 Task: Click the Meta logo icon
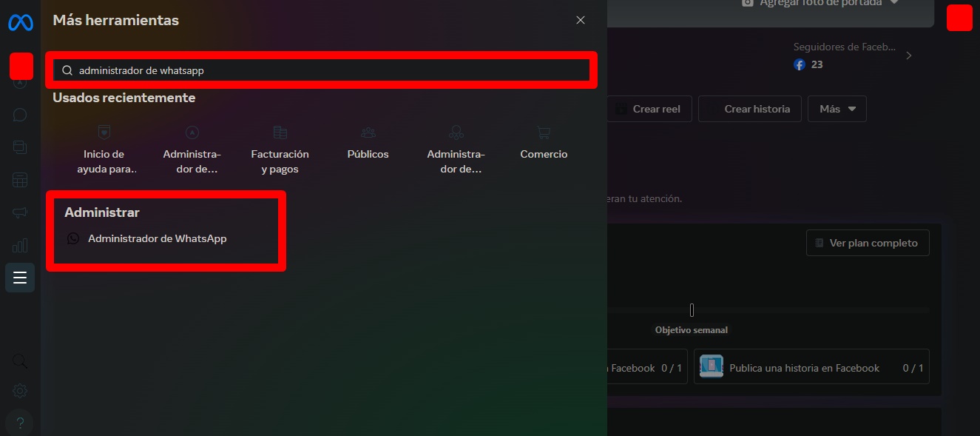pyautogui.click(x=20, y=23)
